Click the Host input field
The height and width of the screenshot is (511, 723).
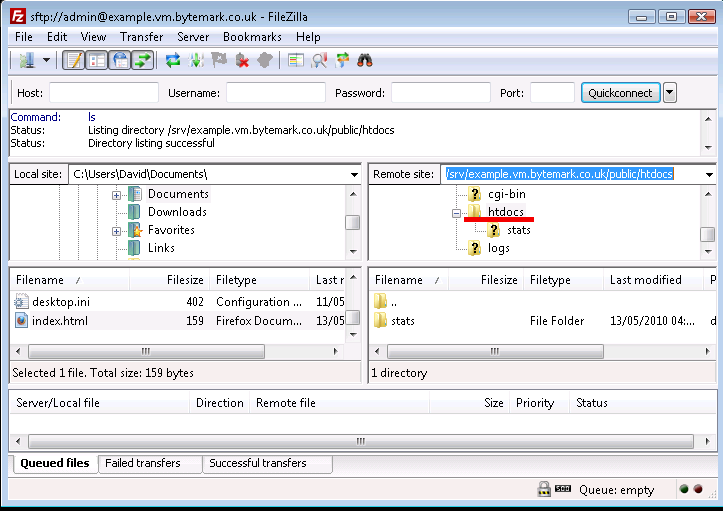pos(104,93)
